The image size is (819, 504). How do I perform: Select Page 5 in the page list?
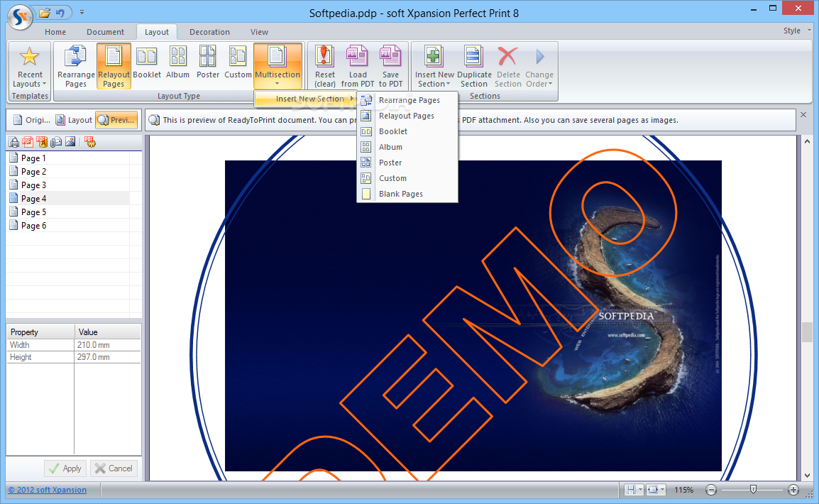click(68, 212)
